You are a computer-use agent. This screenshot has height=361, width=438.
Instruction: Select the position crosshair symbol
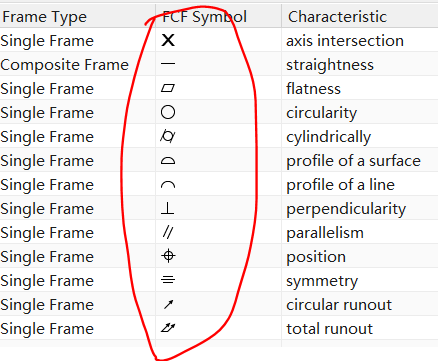(x=168, y=256)
